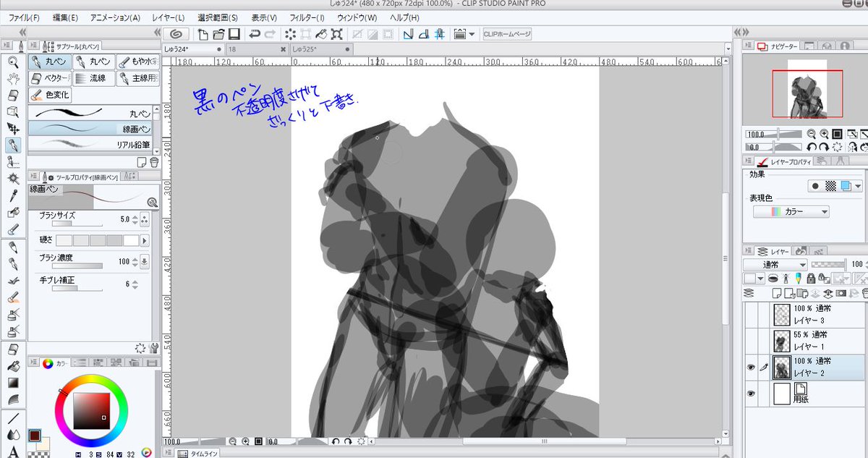Image resolution: width=868 pixels, height=458 pixels.
Task: Open the 通常 blend mode dropdown
Action: (774, 265)
